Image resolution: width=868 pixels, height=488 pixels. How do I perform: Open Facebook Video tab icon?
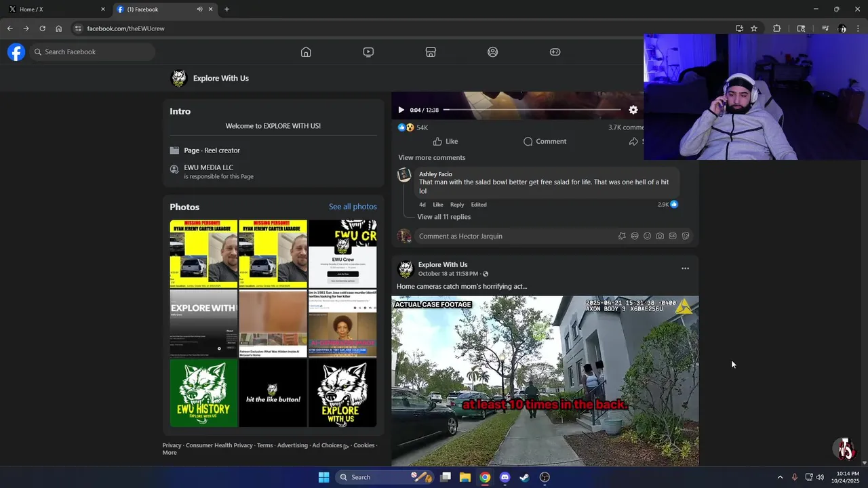coord(368,52)
